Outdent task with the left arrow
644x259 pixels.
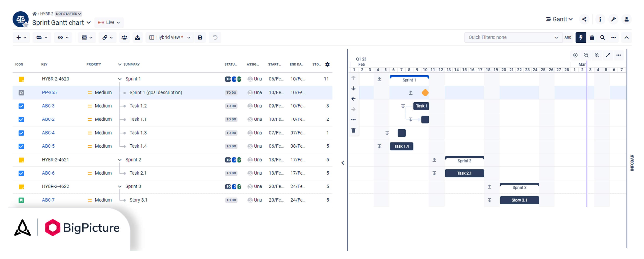(x=353, y=99)
